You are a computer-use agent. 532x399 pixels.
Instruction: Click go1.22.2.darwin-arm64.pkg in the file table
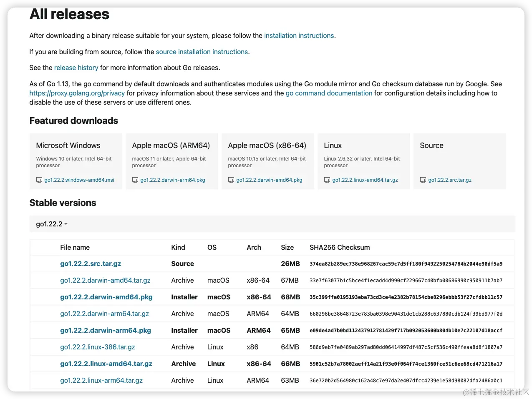click(106, 330)
